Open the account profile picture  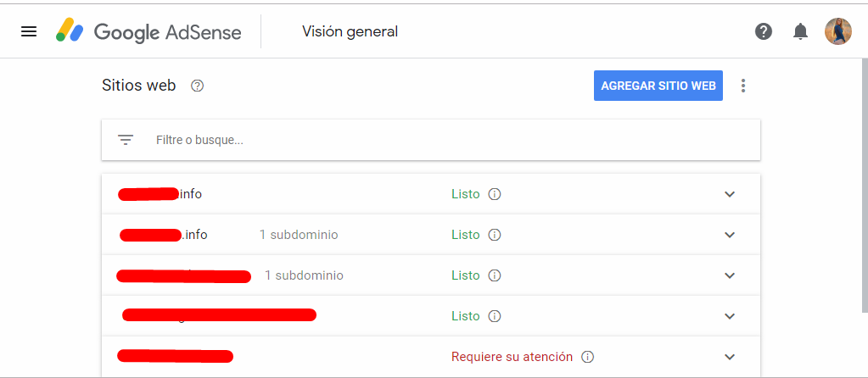click(838, 31)
